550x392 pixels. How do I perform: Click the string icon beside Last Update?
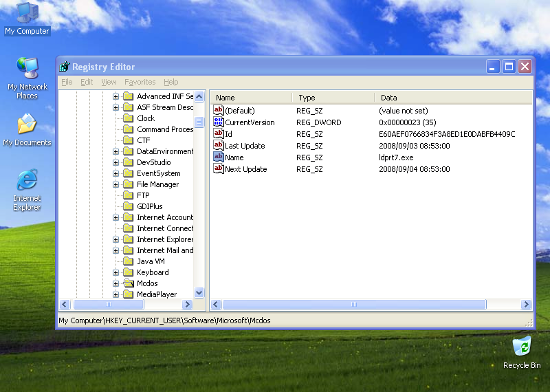click(x=218, y=145)
